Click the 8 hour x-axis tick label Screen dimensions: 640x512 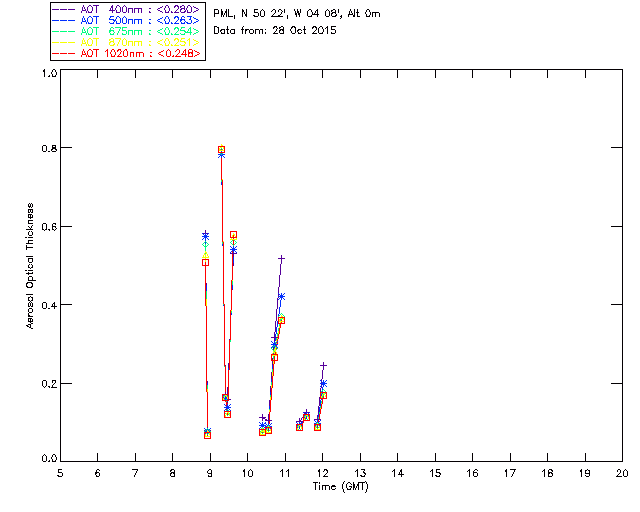[x=173, y=473]
